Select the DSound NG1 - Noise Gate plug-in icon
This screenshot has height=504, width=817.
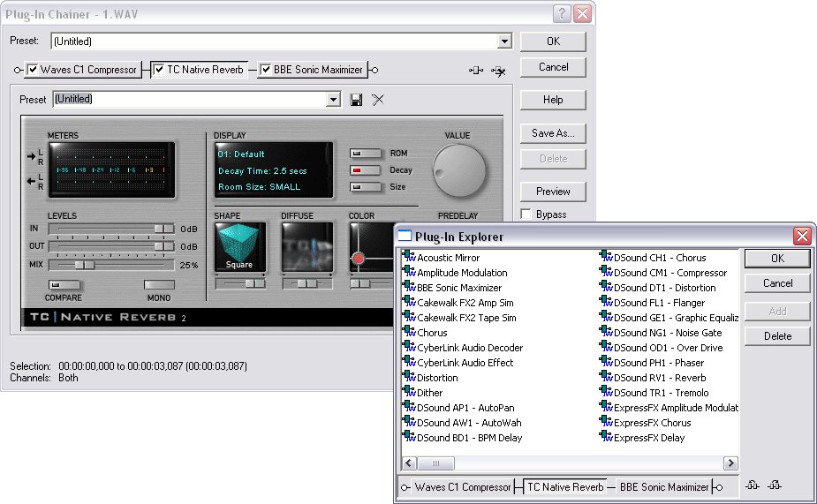[x=606, y=332]
